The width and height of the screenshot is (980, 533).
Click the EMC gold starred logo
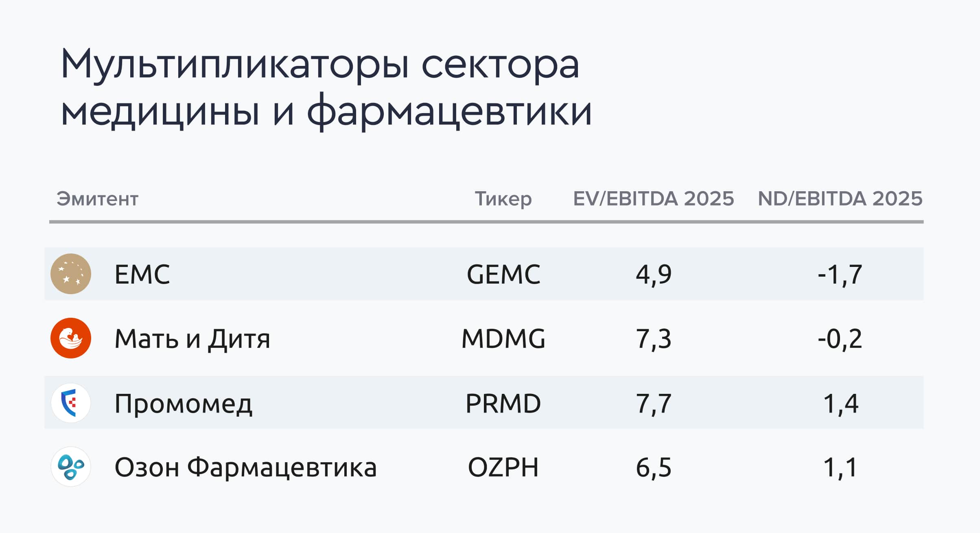coord(71,274)
